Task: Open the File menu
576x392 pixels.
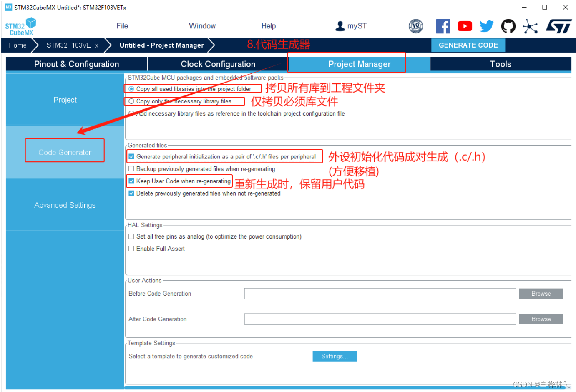Action: [x=122, y=26]
